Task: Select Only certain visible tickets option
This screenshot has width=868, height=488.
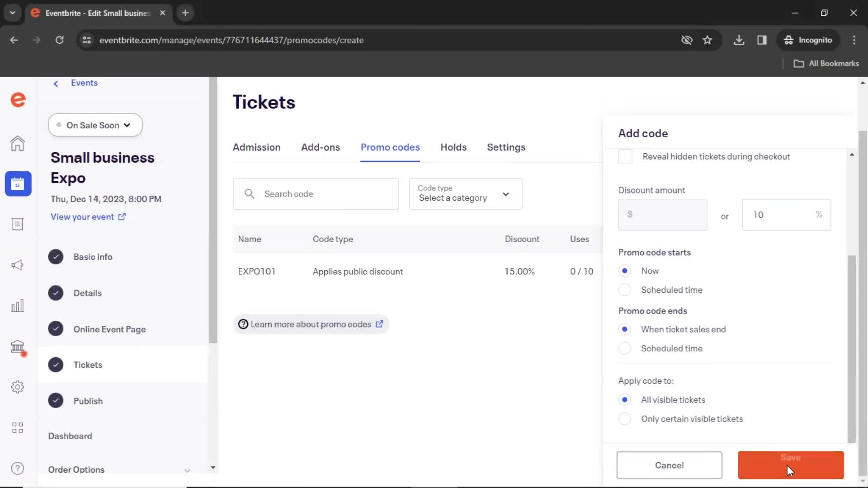Action: coord(624,418)
